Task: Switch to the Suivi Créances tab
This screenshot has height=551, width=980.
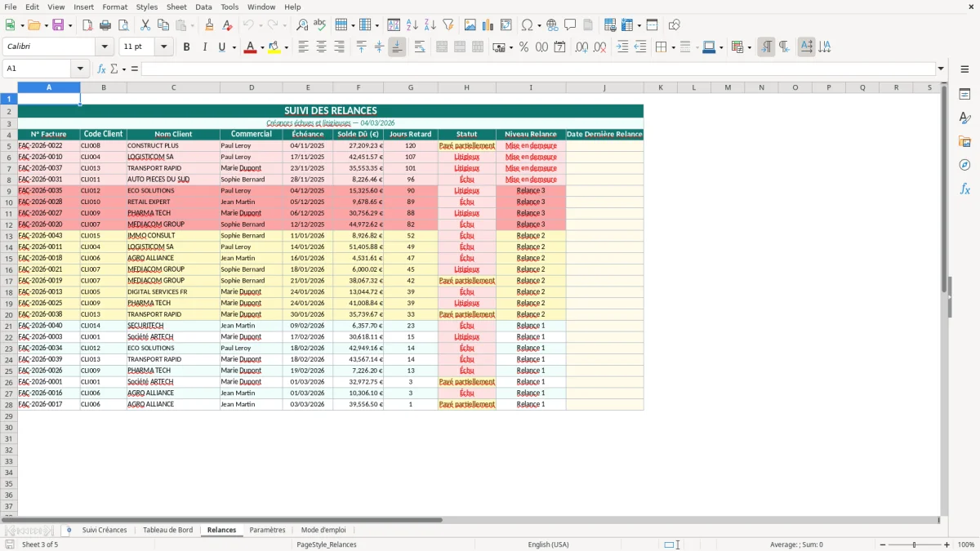Action: pos(105,531)
